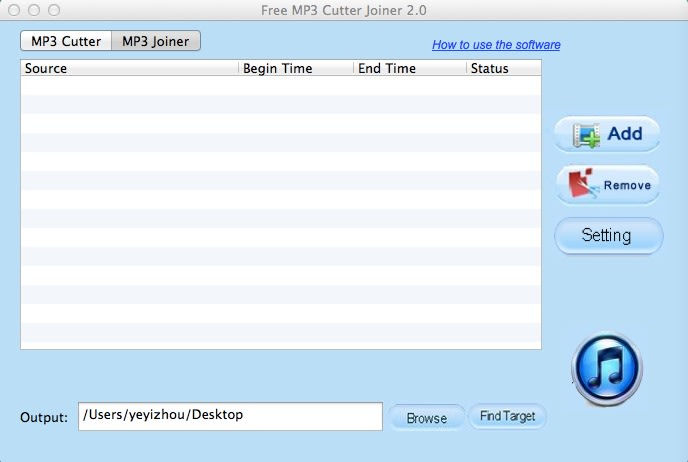Click the Add button with film icon

click(607, 134)
